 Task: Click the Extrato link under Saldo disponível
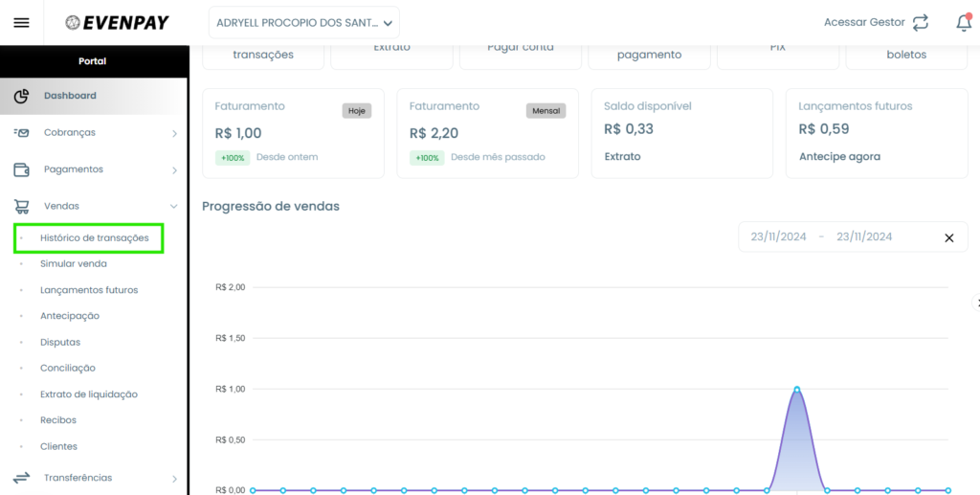(622, 156)
